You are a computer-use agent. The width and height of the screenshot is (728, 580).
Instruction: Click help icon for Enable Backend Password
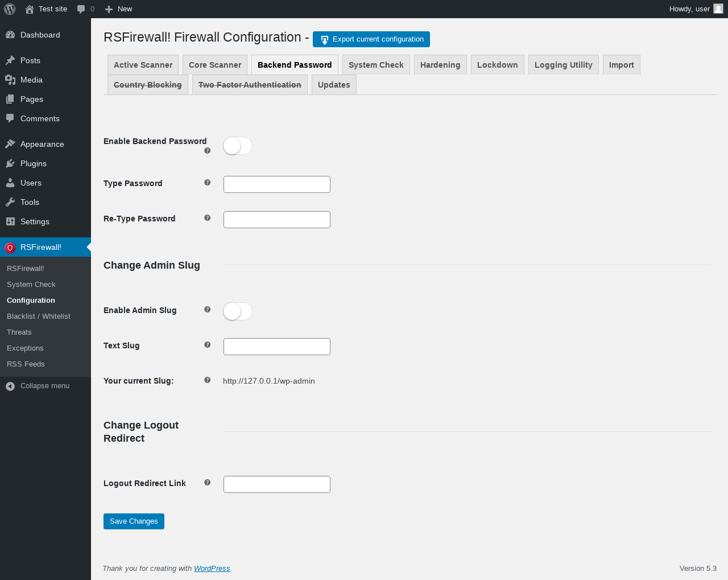coord(207,150)
